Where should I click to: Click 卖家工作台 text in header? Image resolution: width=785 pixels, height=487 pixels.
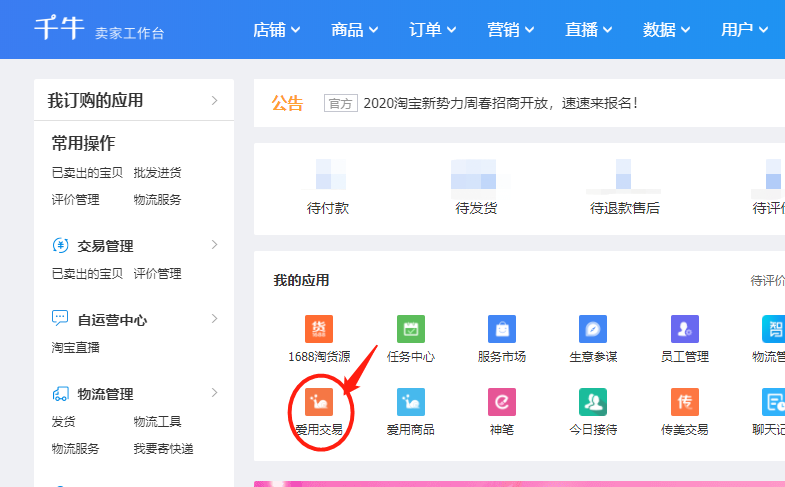click(130, 34)
